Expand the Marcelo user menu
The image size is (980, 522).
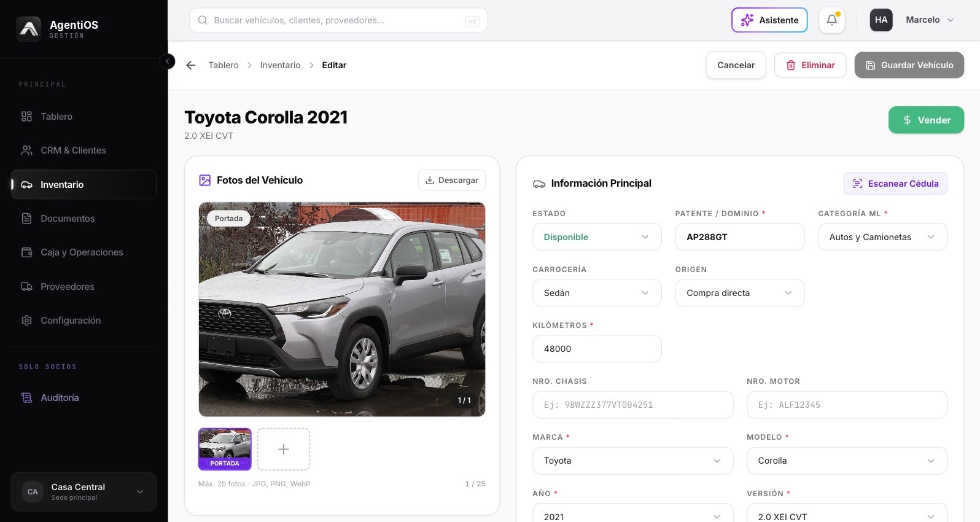[x=929, y=20]
